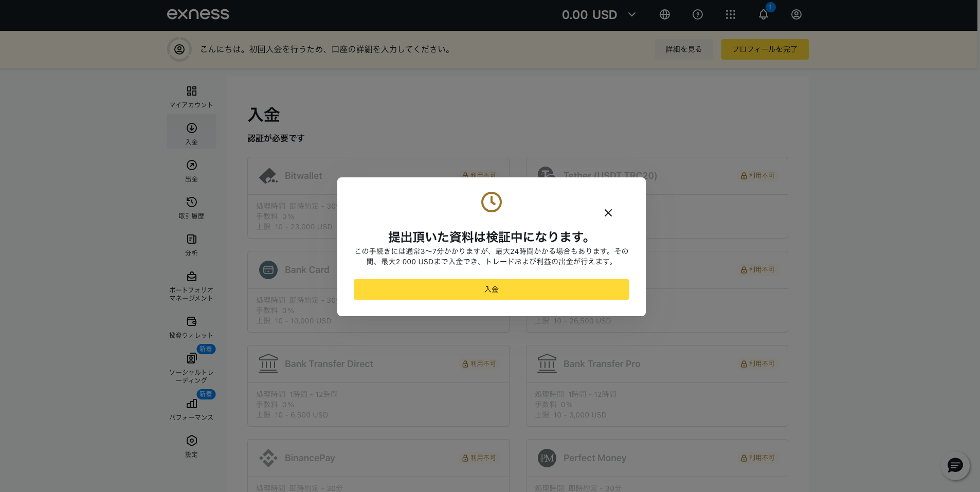Select 出金 in the sidebar
980x492 pixels.
pyautogui.click(x=191, y=171)
